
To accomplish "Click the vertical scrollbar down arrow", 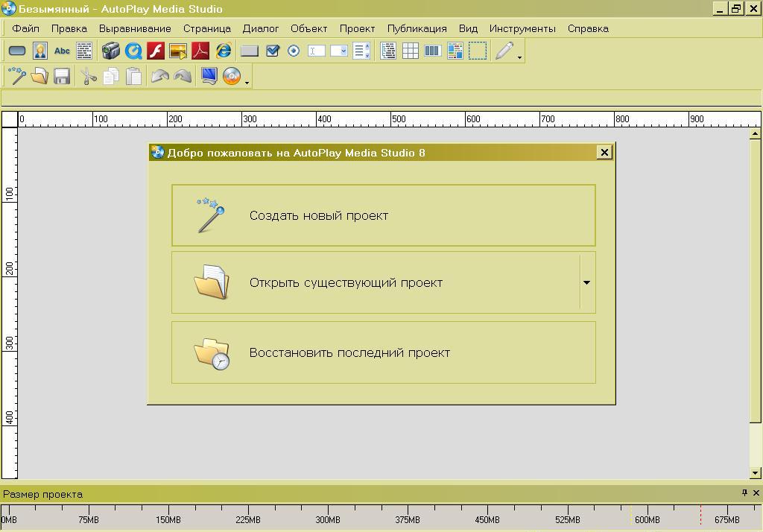I will [755, 472].
